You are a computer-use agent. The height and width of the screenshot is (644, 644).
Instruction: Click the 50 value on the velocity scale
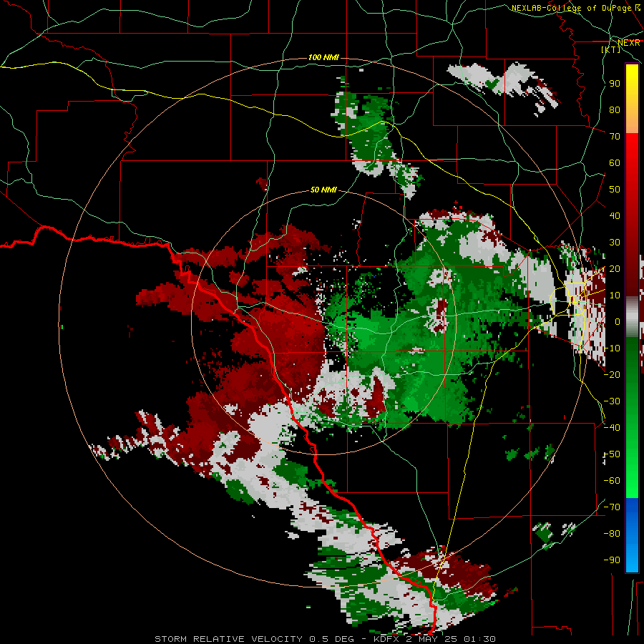[x=615, y=190]
